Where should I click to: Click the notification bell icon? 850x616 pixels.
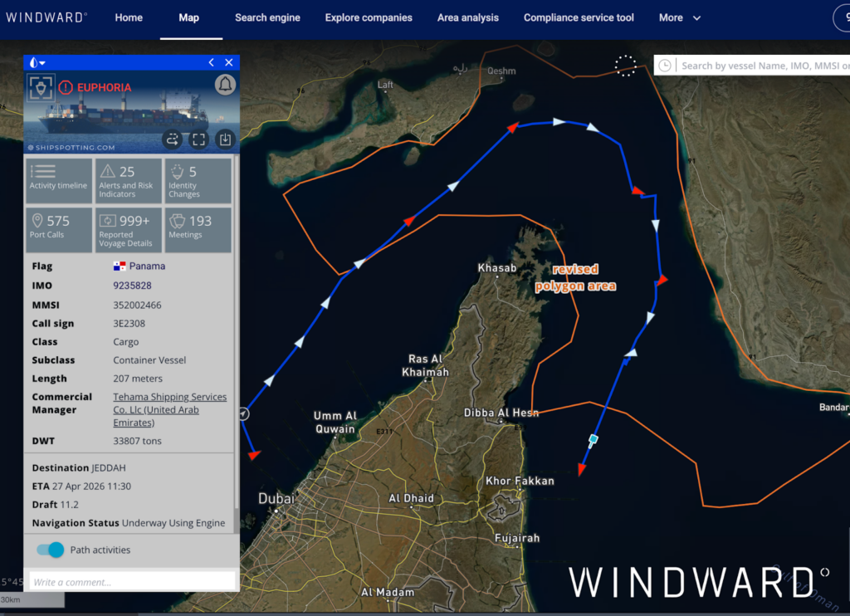[x=225, y=85]
